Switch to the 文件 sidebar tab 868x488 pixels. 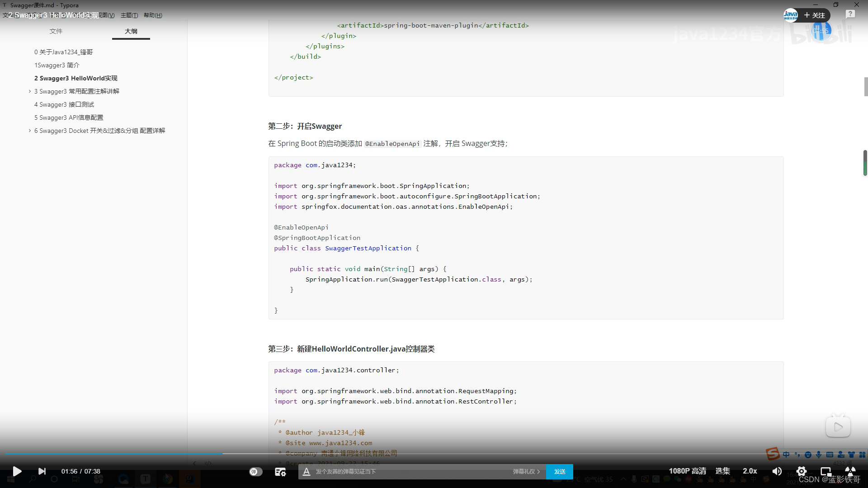[56, 31]
